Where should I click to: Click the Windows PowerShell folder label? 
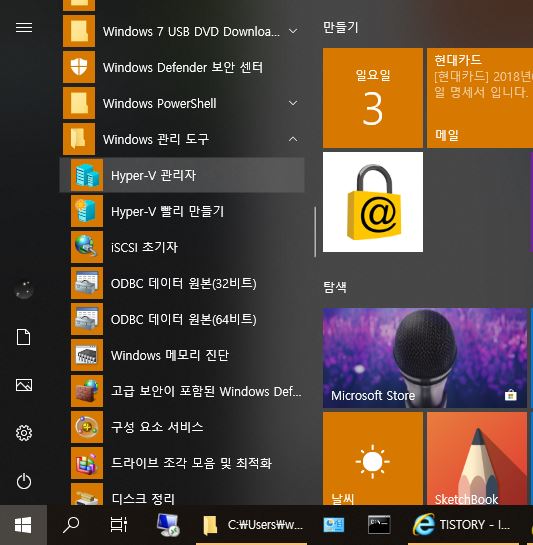[160, 104]
